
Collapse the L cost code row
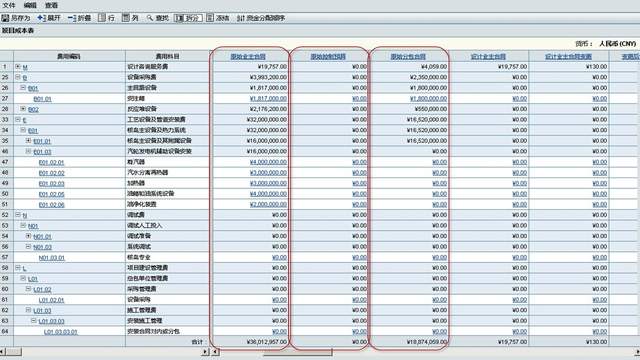click(x=18, y=267)
